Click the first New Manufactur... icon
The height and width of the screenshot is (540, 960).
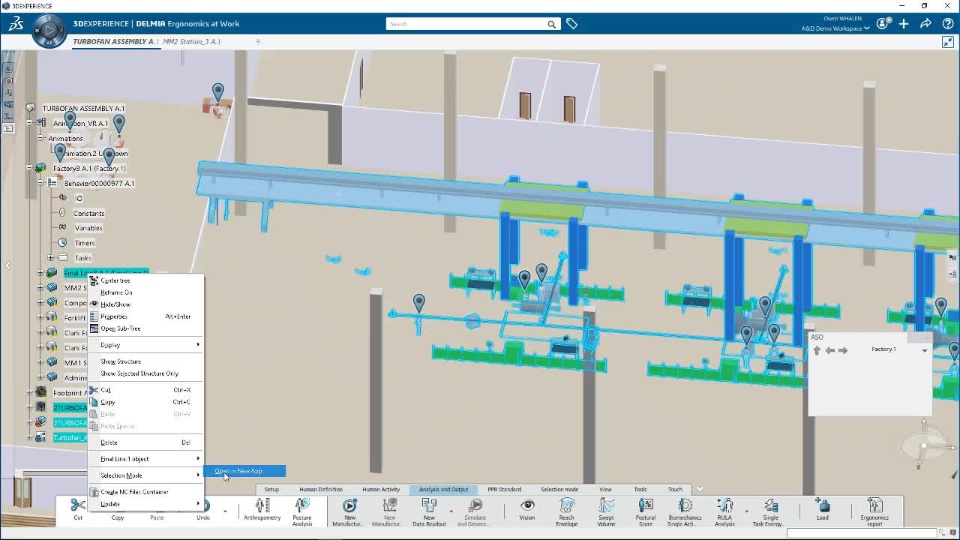(350, 511)
